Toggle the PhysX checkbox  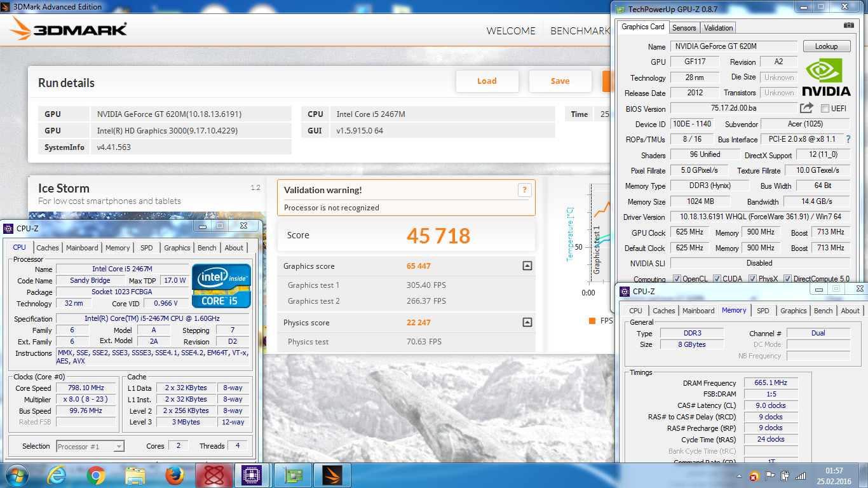click(x=753, y=279)
